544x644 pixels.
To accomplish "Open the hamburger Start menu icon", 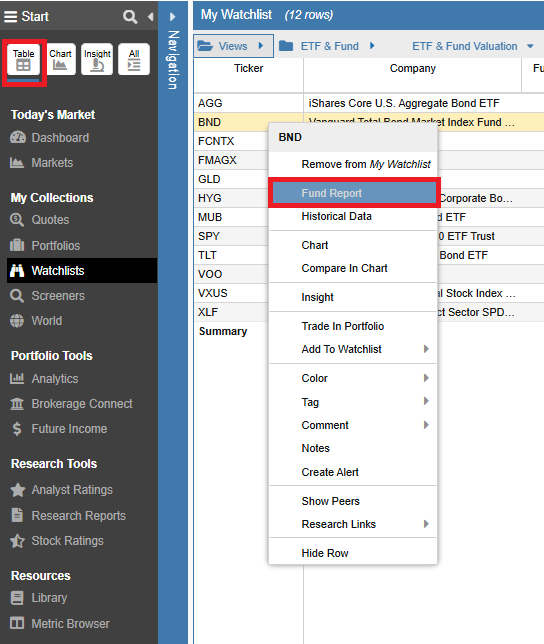I will [10, 16].
